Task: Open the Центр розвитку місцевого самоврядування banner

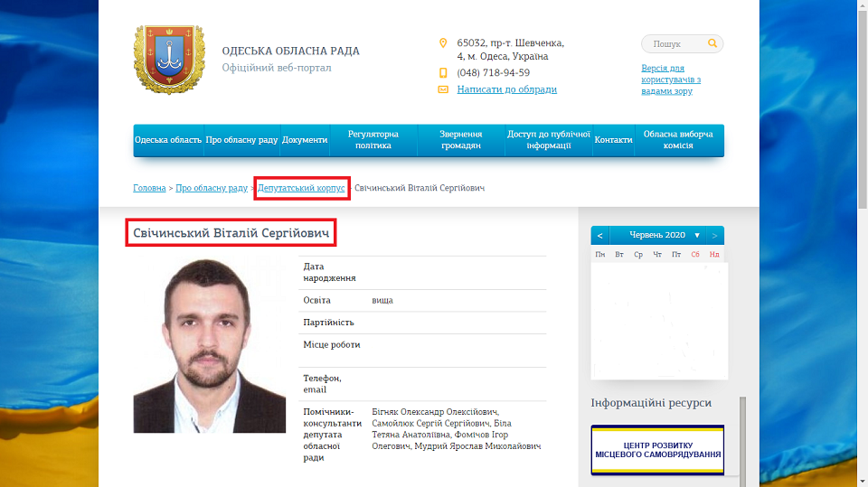Action: pyautogui.click(x=657, y=449)
